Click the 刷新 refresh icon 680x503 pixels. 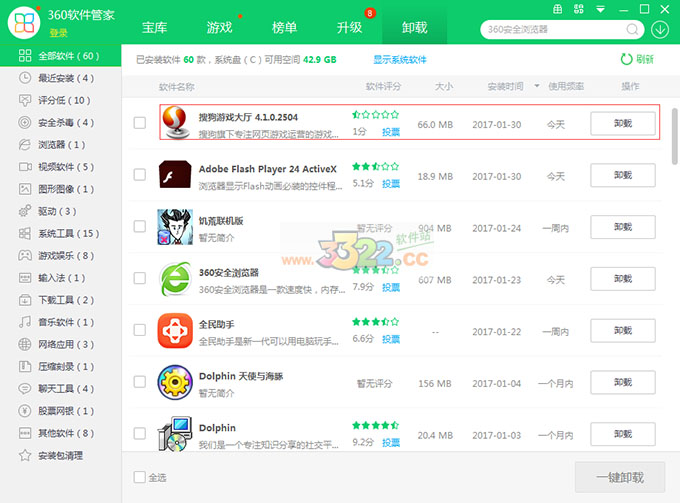point(626,59)
